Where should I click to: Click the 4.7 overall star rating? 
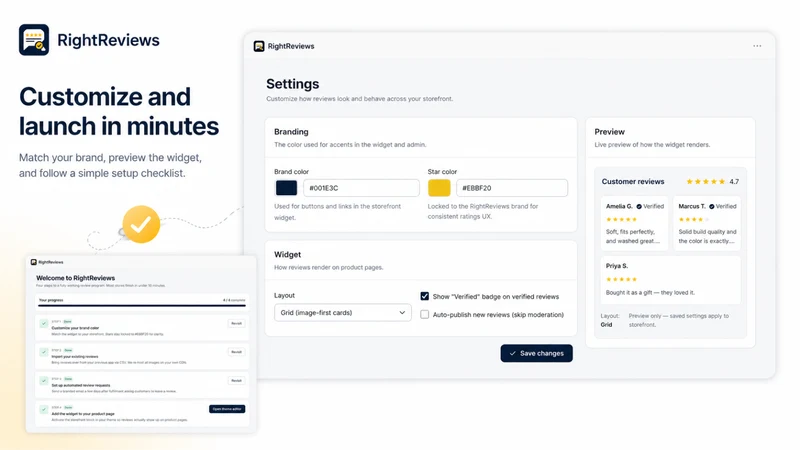pos(712,182)
